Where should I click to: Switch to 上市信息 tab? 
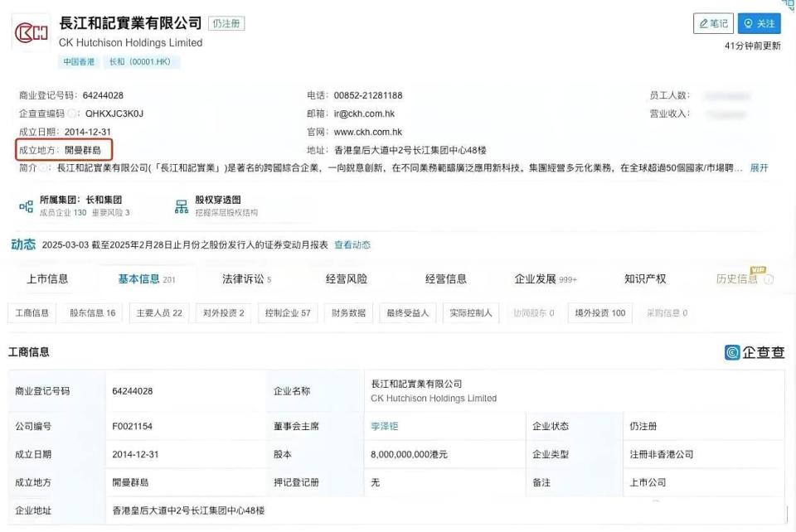pyautogui.click(x=47, y=279)
